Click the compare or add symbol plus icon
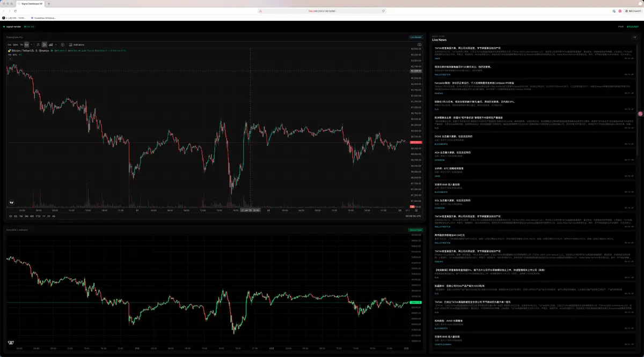This screenshot has width=644, height=357. pos(63,44)
